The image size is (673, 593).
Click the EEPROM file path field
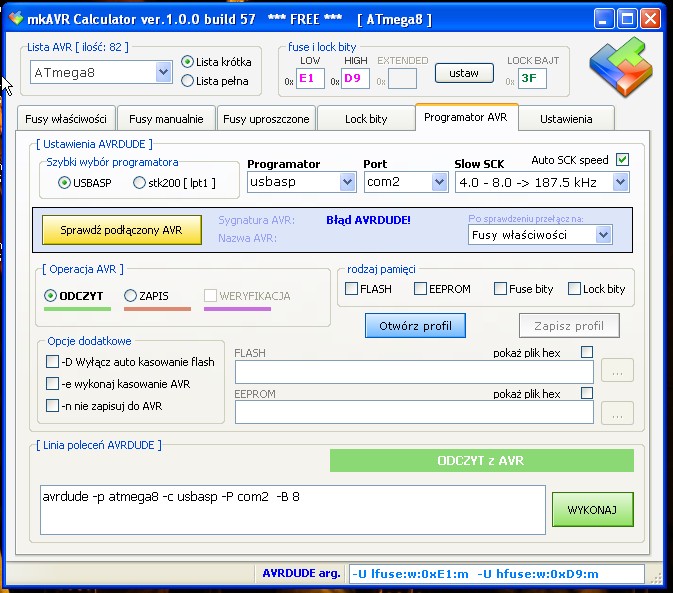pos(414,412)
